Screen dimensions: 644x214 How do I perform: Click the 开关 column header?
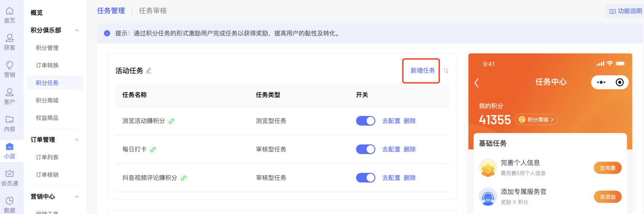(362, 95)
